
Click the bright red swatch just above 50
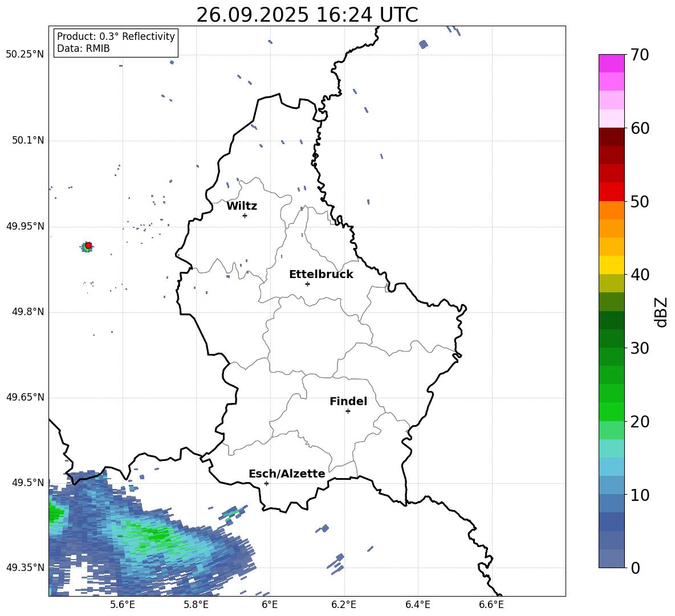611,192
